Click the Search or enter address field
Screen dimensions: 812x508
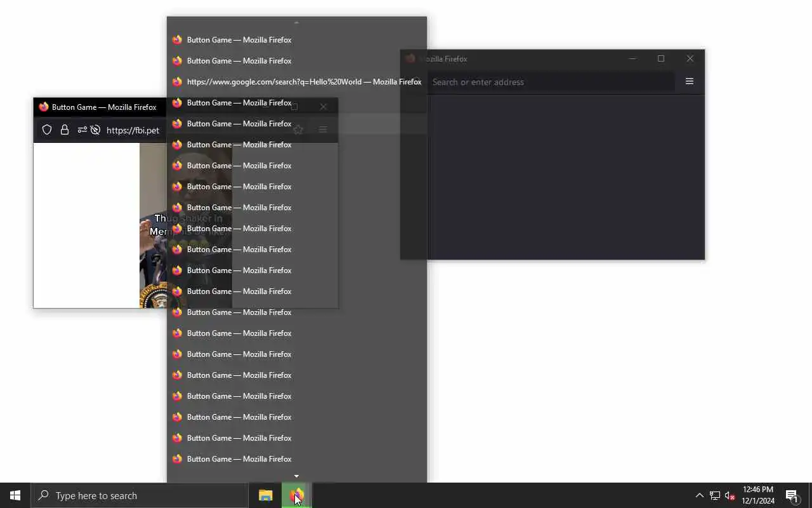551,82
